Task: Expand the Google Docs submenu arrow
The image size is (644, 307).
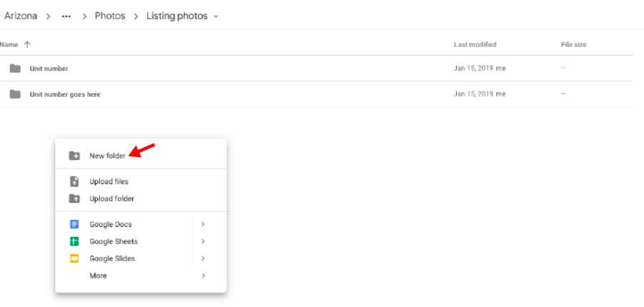Action: pyautogui.click(x=203, y=224)
